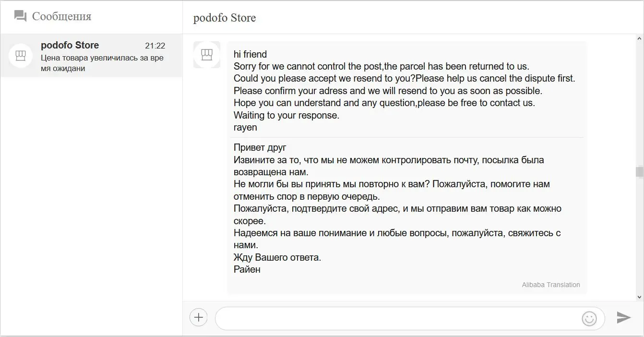This screenshot has height=337, width=644.
Task: Click the chat scrollbar down arrow
Action: pyautogui.click(x=639, y=297)
